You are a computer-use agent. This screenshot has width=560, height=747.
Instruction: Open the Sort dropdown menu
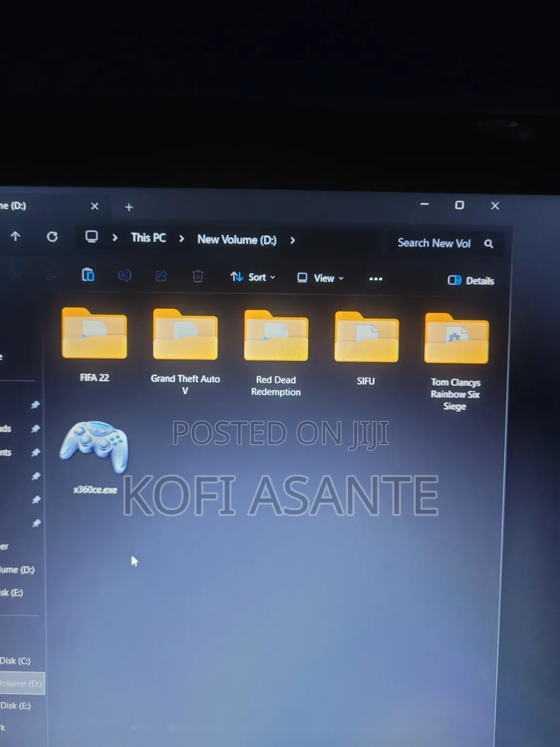[x=253, y=277]
